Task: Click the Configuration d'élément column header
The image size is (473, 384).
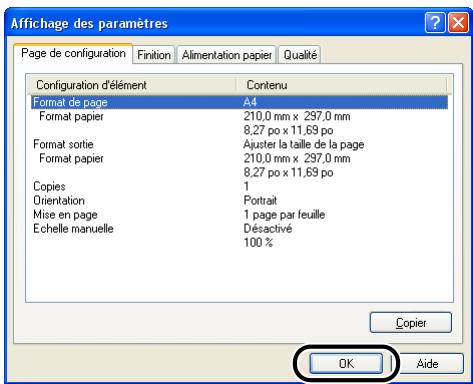Action: pyautogui.click(x=132, y=85)
